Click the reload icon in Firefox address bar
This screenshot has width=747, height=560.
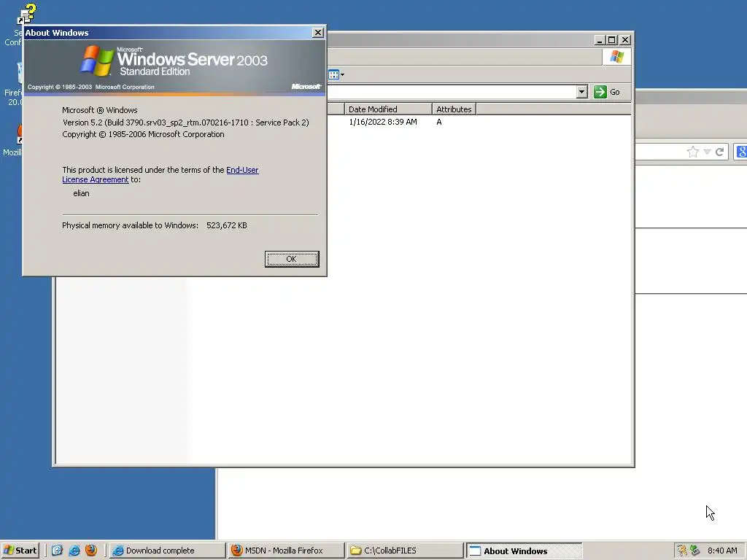pos(719,152)
